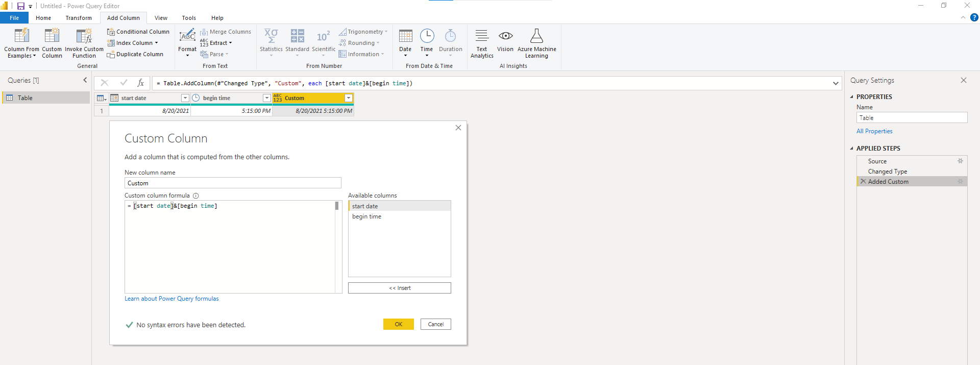Open the Format text menu
The height and width of the screenshot is (365, 980).
click(x=187, y=43)
